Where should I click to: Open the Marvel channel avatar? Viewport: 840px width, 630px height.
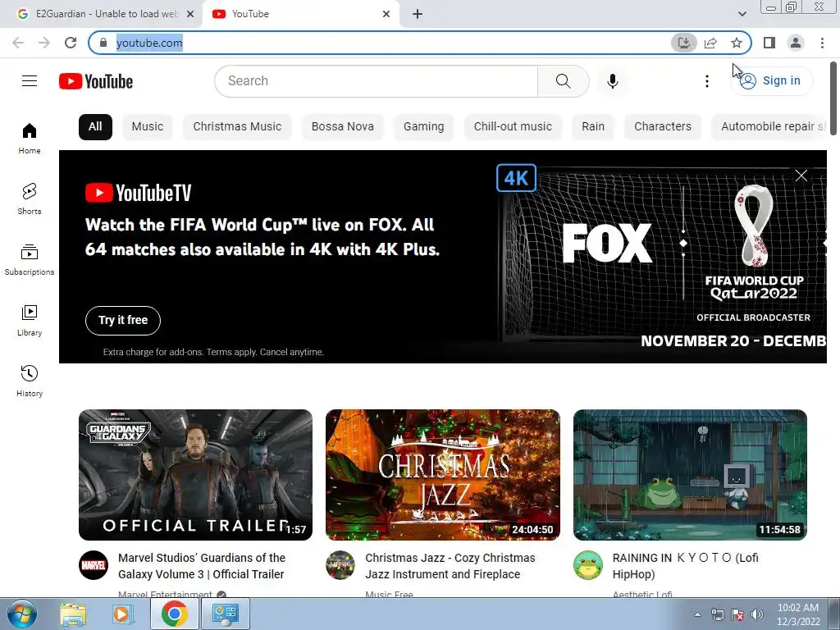pos(94,565)
